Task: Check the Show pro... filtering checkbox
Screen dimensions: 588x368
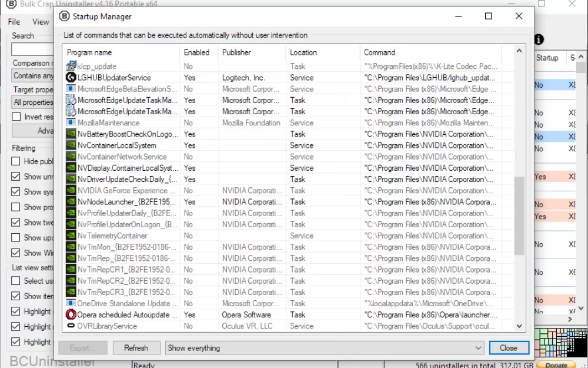Action: pyautogui.click(x=16, y=207)
